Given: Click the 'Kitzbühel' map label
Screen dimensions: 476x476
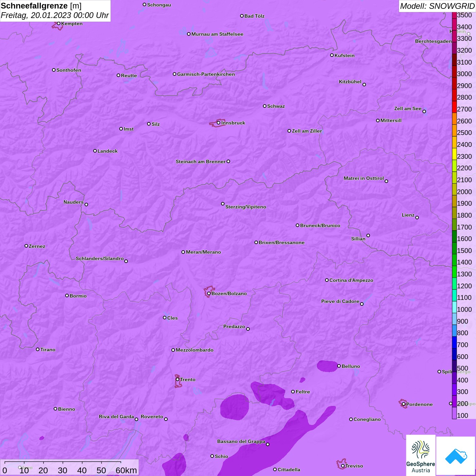Looking at the screenshot, I should (x=350, y=82).
